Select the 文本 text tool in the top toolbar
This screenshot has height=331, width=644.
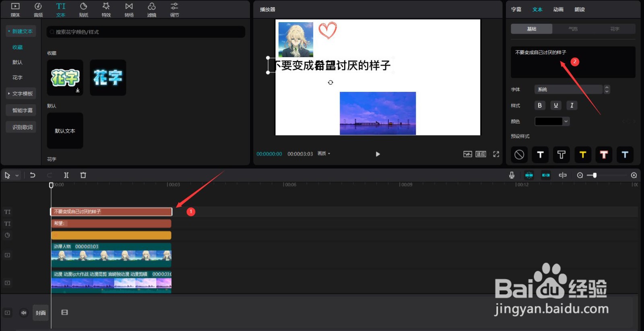[61, 10]
